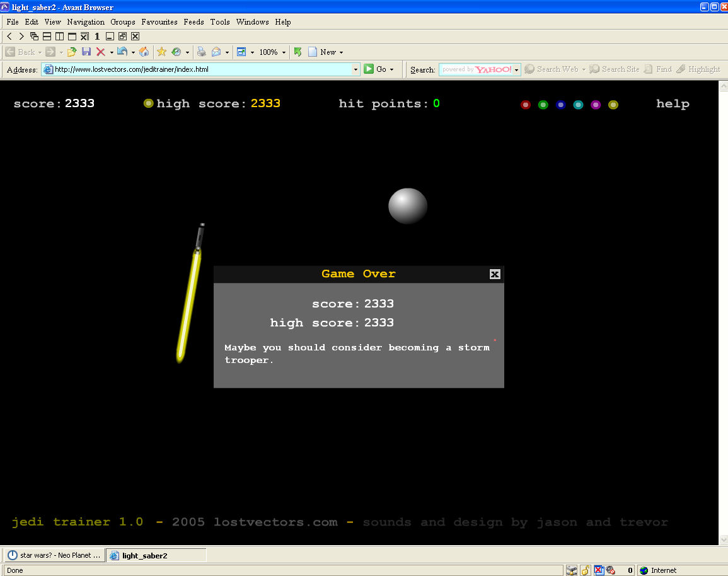Click the full screen window icon
Screen dimensions: 728x576
pyautogui.click(x=72, y=36)
